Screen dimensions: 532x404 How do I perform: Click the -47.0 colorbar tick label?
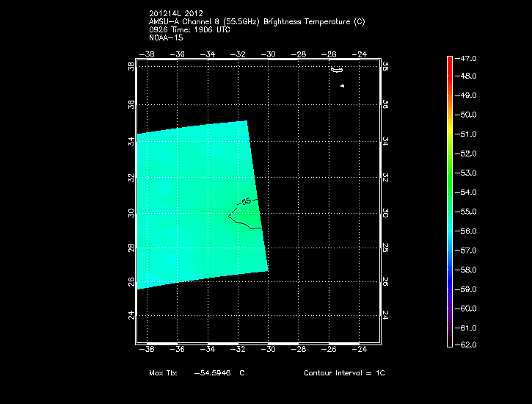(467, 57)
